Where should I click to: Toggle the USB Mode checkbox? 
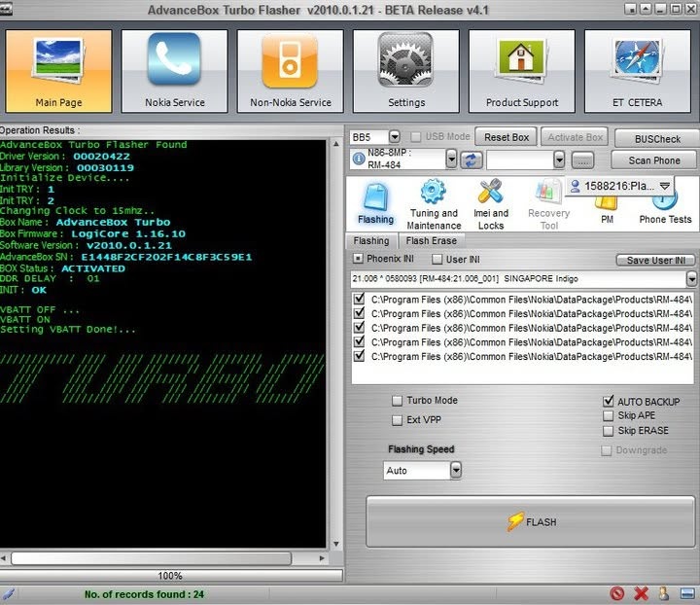(415, 136)
